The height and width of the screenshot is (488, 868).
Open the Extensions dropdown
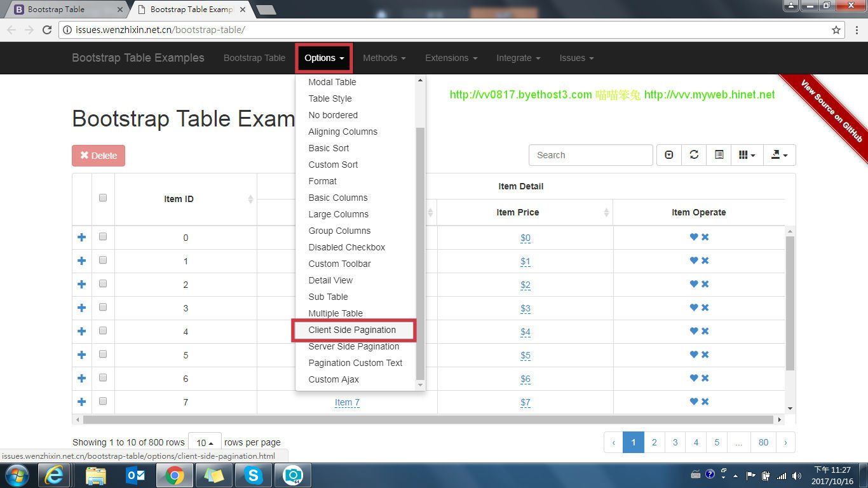[x=451, y=58]
